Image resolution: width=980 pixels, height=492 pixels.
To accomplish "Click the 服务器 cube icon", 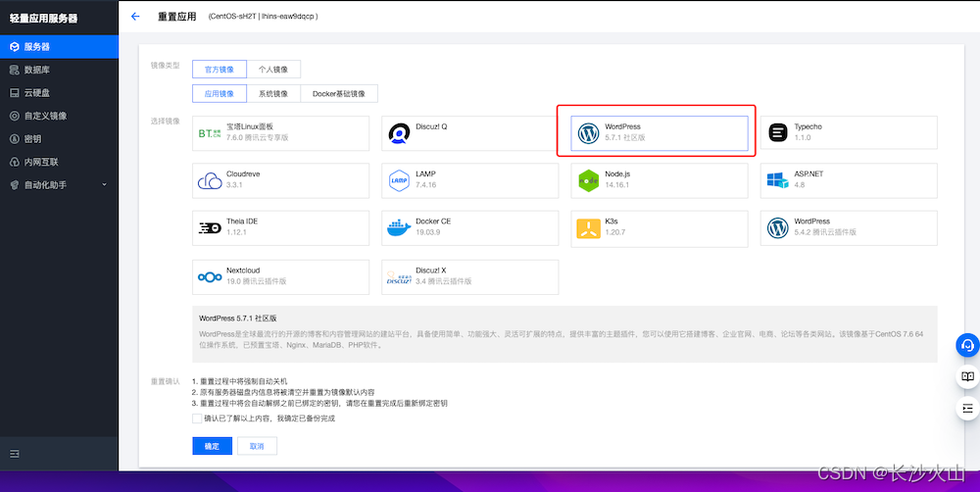I will (15, 47).
